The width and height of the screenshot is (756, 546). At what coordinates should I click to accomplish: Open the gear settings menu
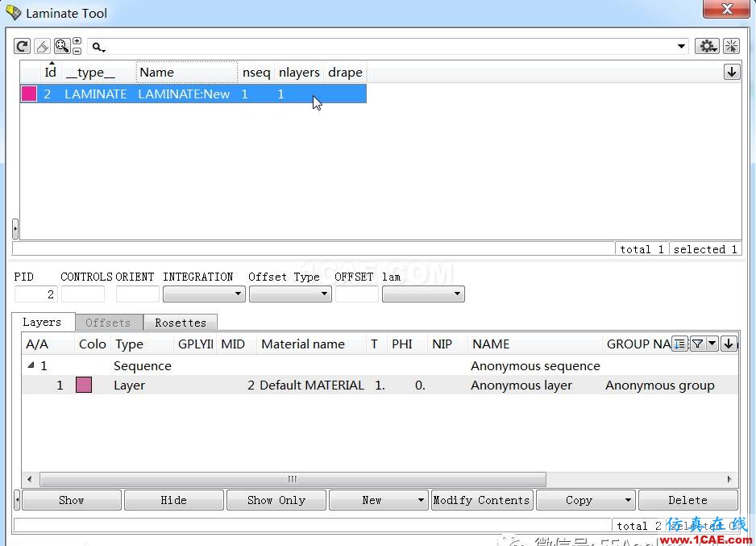click(x=707, y=46)
